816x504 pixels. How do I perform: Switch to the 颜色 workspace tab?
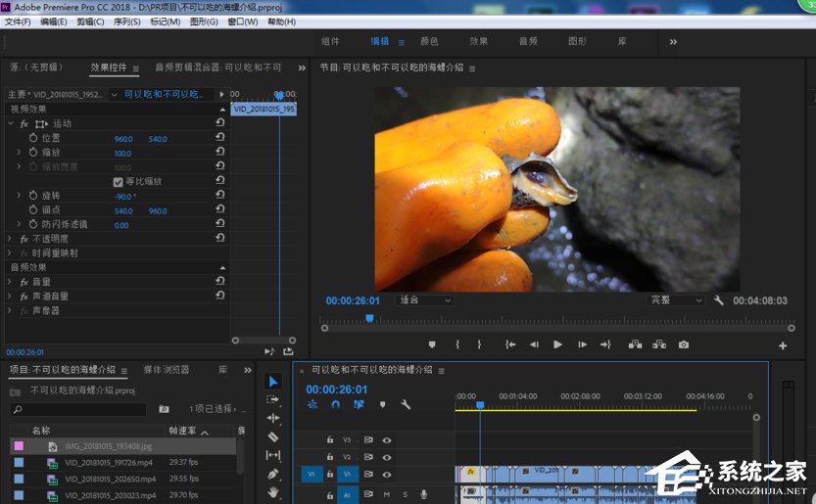(x=429, y=42)
